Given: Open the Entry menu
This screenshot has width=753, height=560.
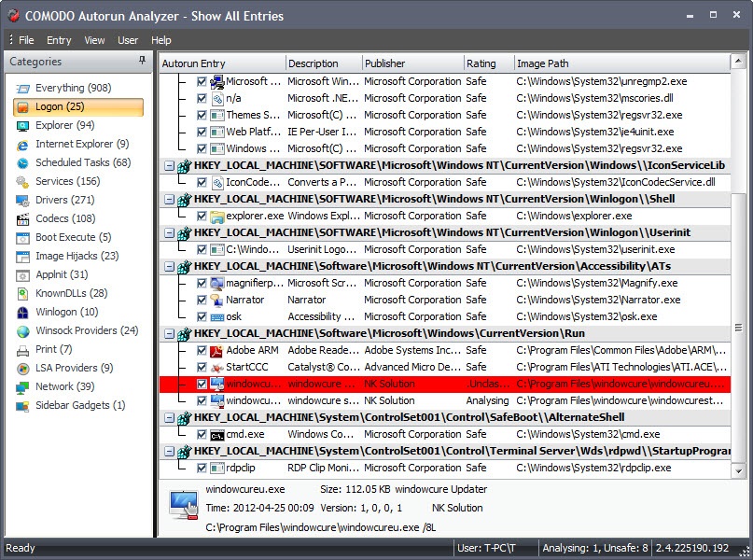Looking at the screenshot, I should (x=59, y=40).
